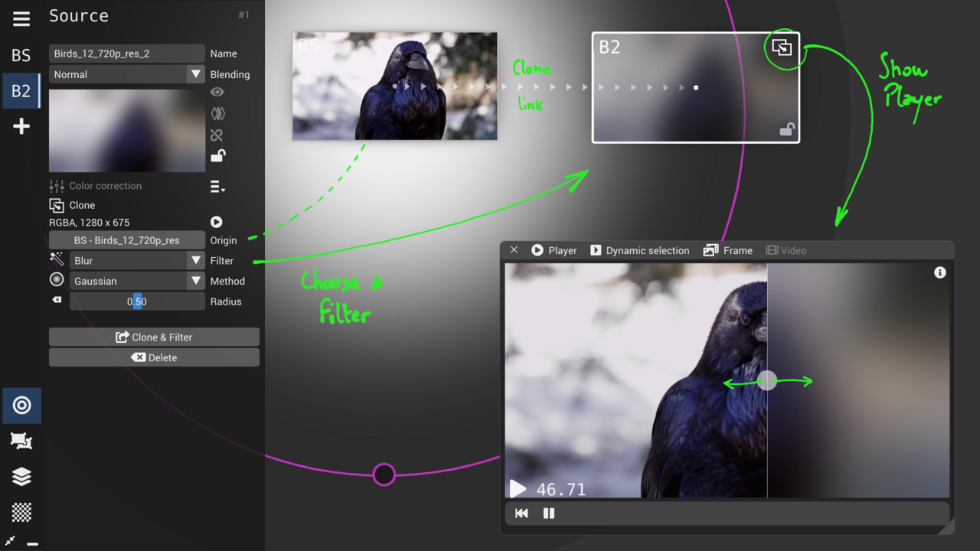Open info icon in player preview
Image resolution: width=980 pixels, height=551 pixels.
(x=939, y=273)
